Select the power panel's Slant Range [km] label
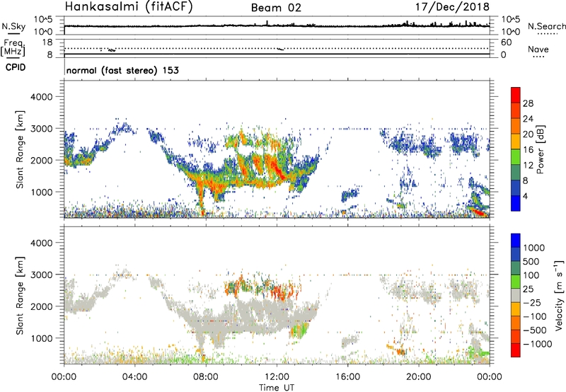566x392 pixels. [20, 149]
